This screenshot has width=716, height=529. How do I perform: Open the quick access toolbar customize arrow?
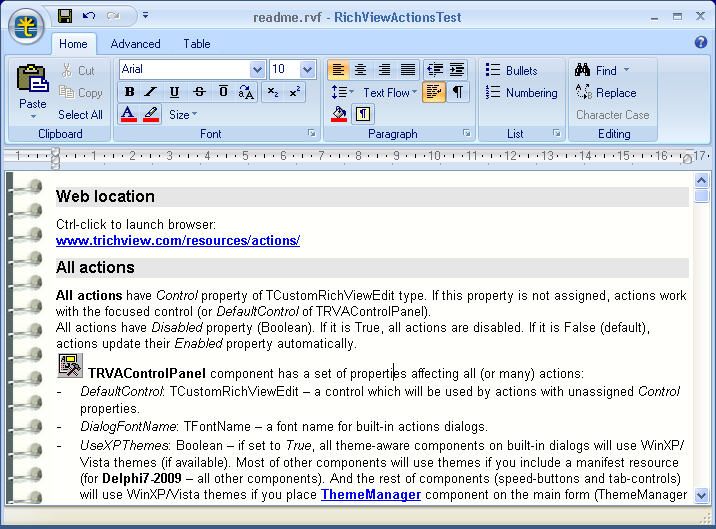pos(145,16)
